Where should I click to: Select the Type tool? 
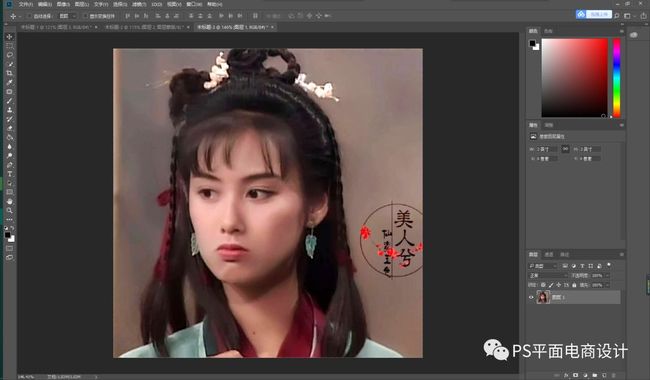point(9,174)
